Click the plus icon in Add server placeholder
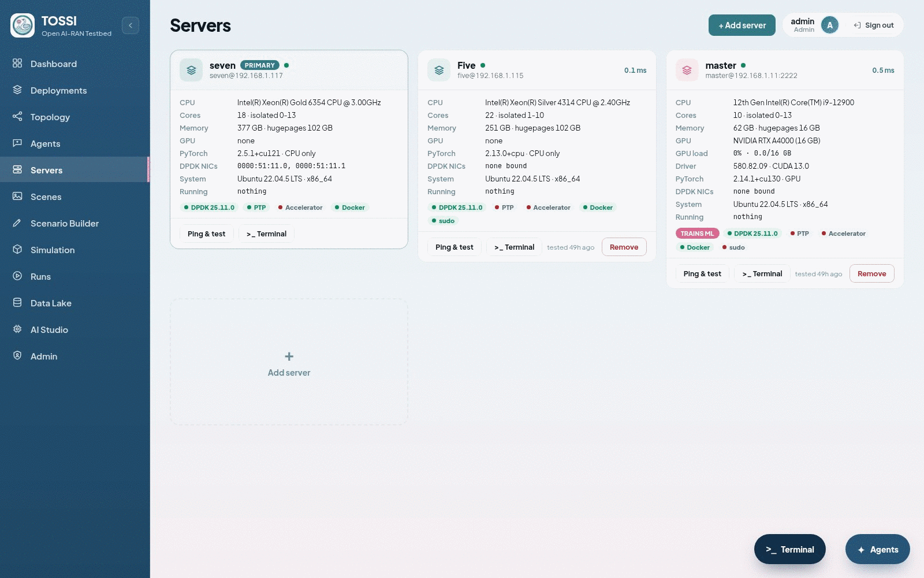Image resolution: width=924 pixels, height=578 pixels. click(x=289, y=357)
